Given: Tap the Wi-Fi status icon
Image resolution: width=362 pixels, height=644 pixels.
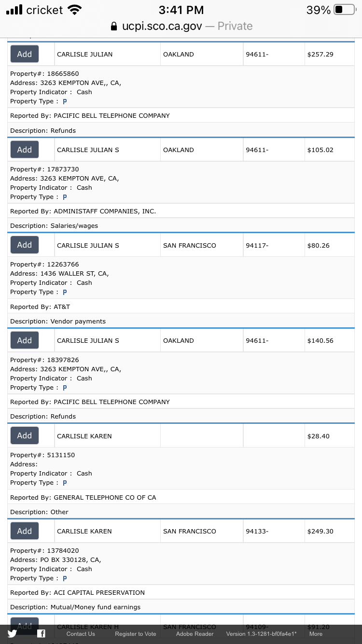Looking at the screenshot, I should [74, 10].
